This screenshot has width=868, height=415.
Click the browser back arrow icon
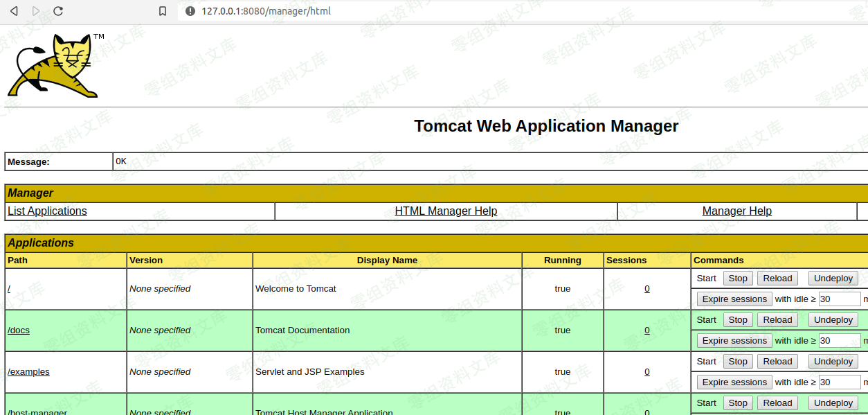pos(14,11)
